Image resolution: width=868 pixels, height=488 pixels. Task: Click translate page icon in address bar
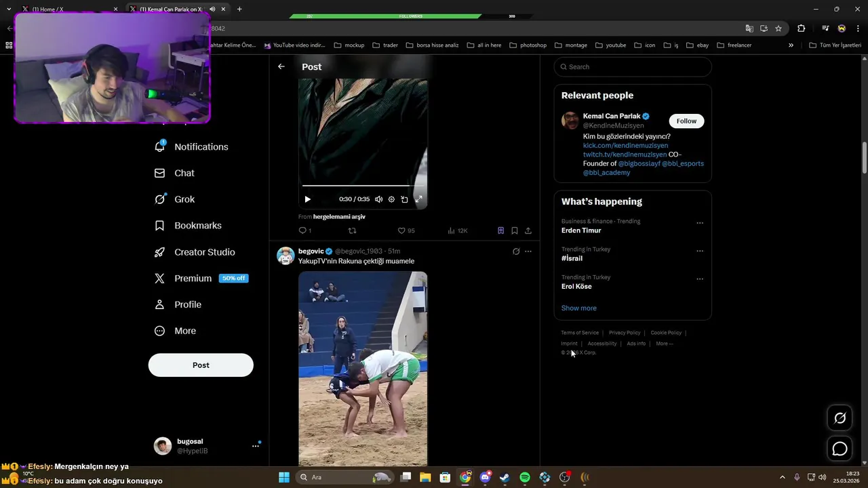[749, 28]
